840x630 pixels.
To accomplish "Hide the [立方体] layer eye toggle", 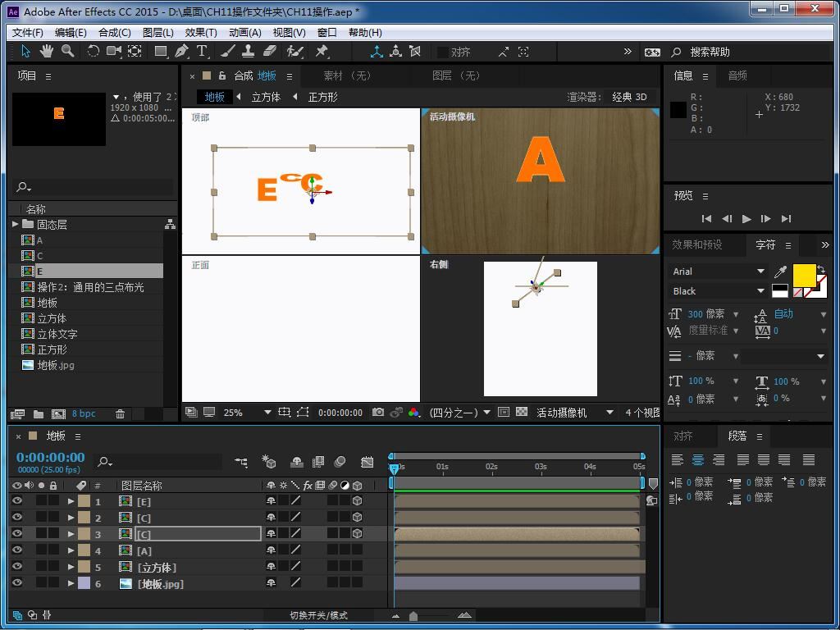I will [17, 566].
